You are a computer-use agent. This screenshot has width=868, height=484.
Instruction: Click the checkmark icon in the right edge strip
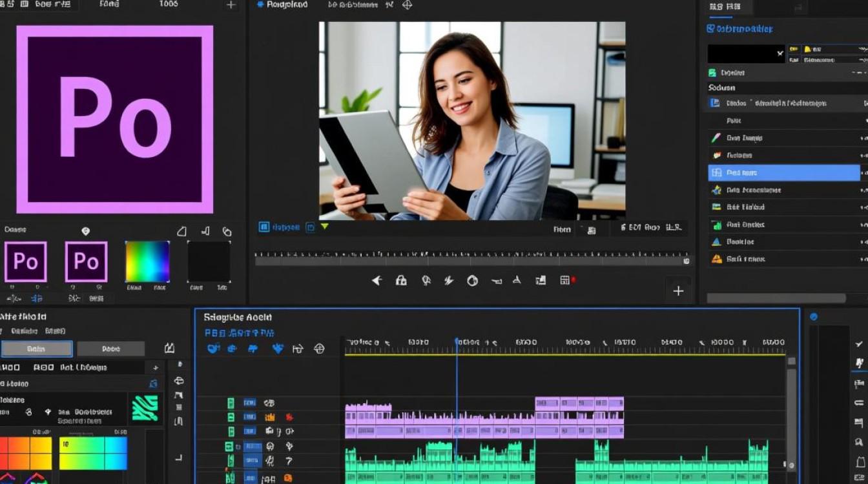point(859,345)
